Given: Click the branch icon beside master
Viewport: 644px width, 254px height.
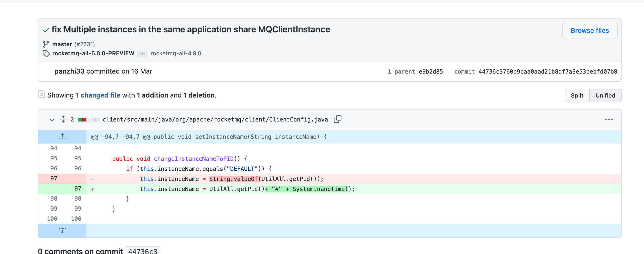Looking at the screenshot, I should [46, 44].
